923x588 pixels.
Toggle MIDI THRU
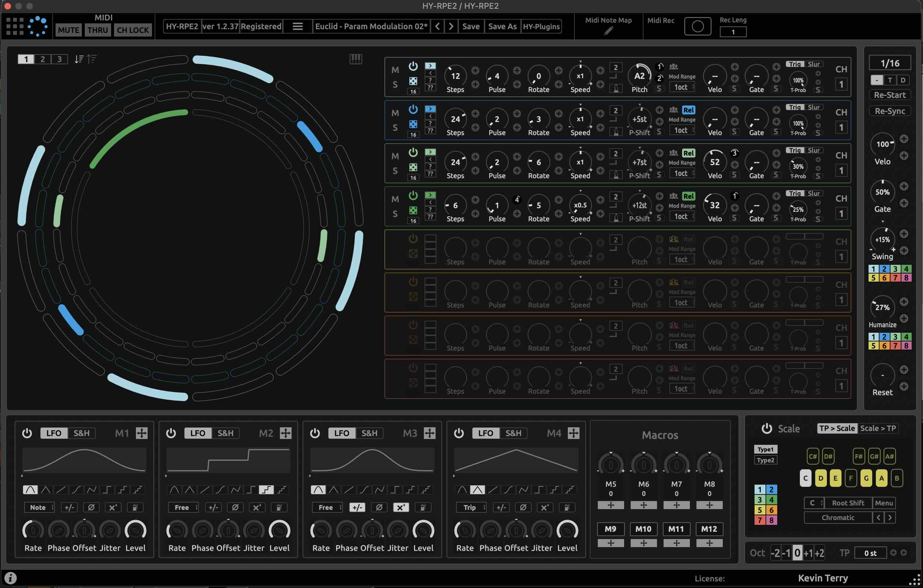coord(97,30)
